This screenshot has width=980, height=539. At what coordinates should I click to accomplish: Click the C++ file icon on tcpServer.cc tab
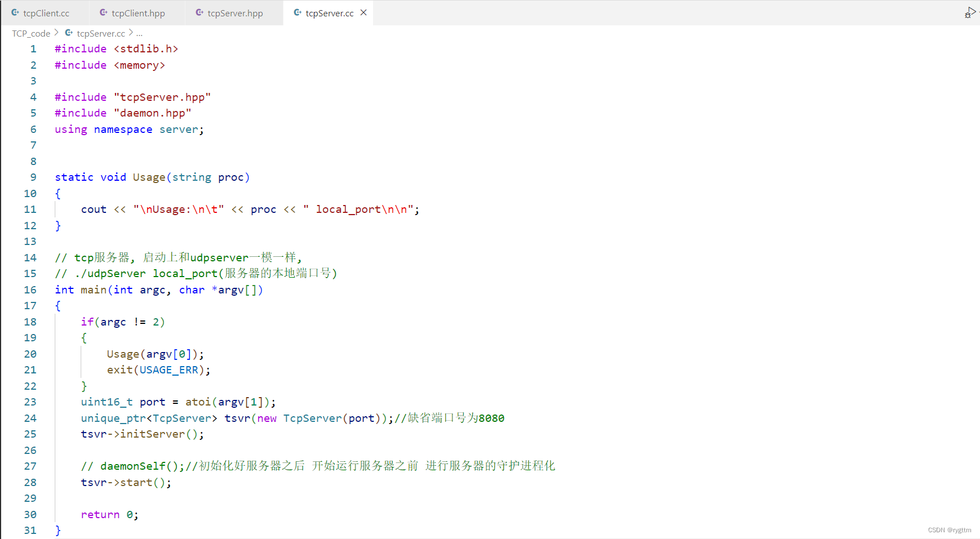(x=298, y=12)
